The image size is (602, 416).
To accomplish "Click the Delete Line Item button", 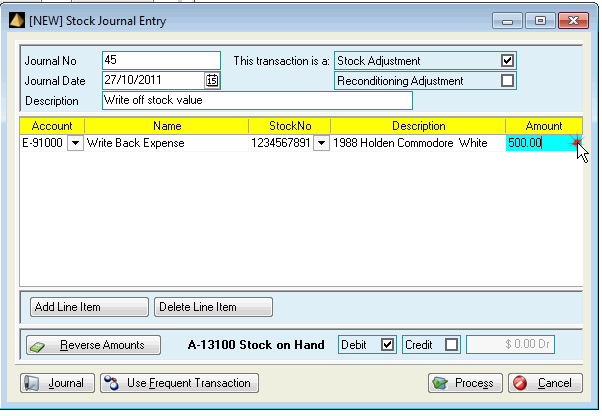I will (213, 307).
